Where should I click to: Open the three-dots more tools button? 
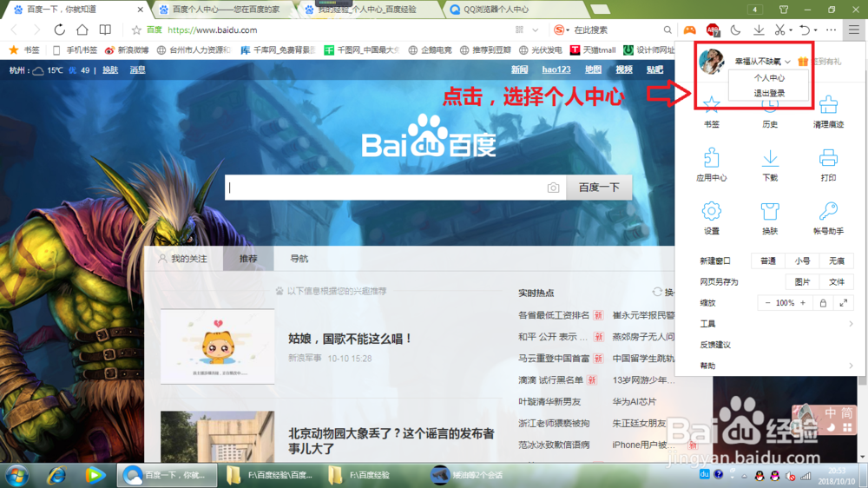tap(831, 30)
